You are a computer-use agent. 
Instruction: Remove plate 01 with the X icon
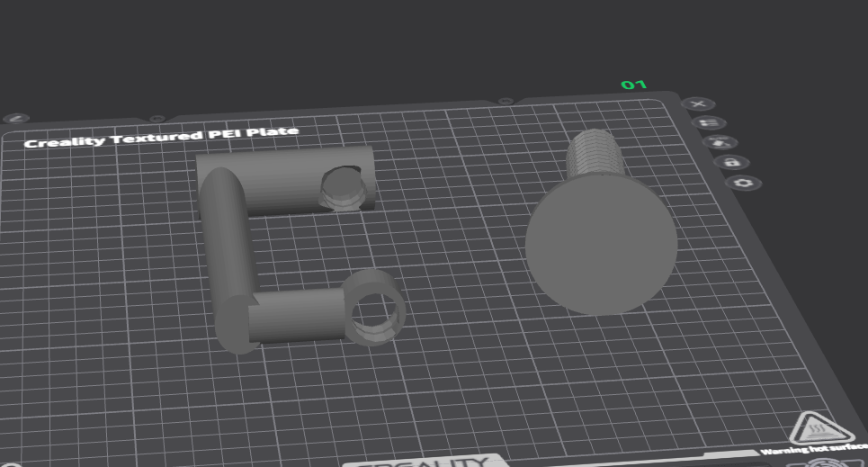pyautogui.click(x=698, y=104)
